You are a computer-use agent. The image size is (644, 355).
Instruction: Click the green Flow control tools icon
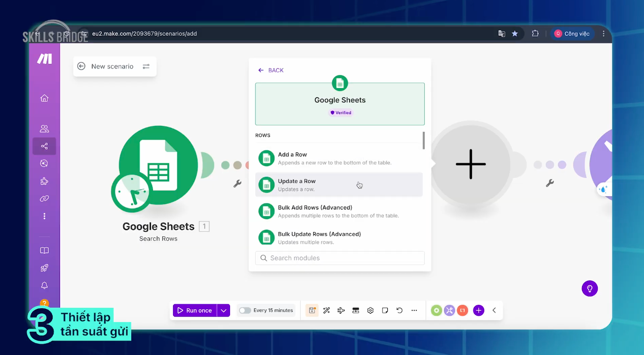[x=437, y=310]
